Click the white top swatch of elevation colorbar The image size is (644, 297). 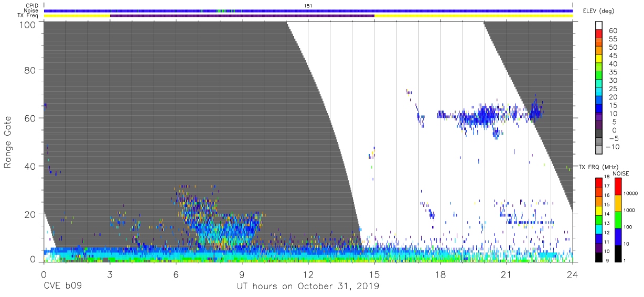coord(599,26)
